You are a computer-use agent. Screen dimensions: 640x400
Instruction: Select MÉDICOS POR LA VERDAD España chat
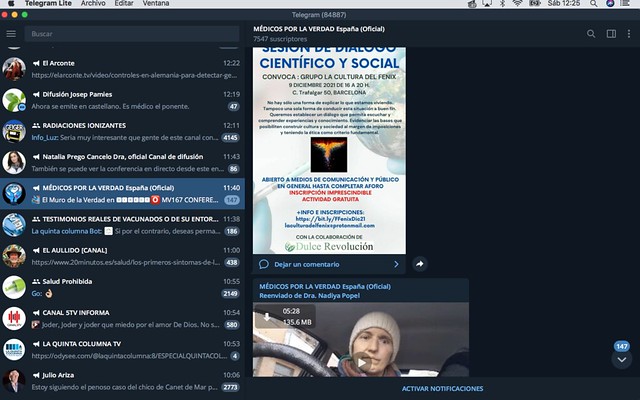122,193
